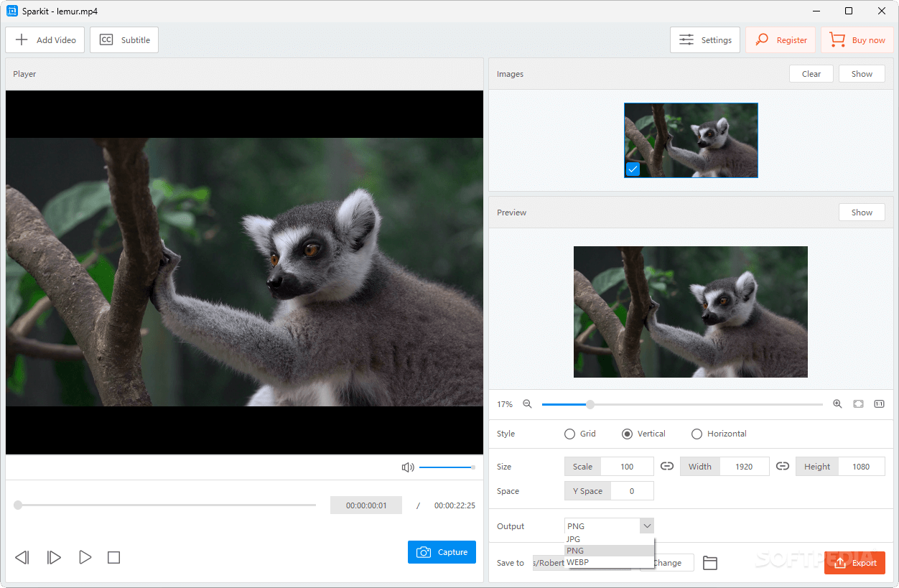Step to the previous frame
Screen dimensions: 899x588
[x=22, y=557]
